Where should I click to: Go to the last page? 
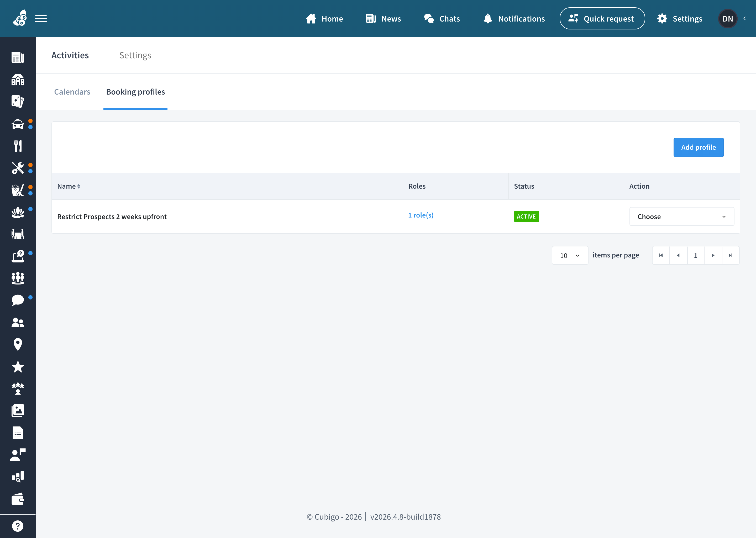730,255
